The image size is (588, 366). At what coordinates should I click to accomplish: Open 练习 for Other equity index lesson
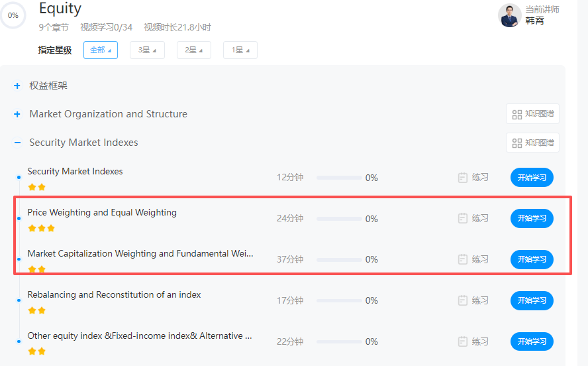click(473, 342)
